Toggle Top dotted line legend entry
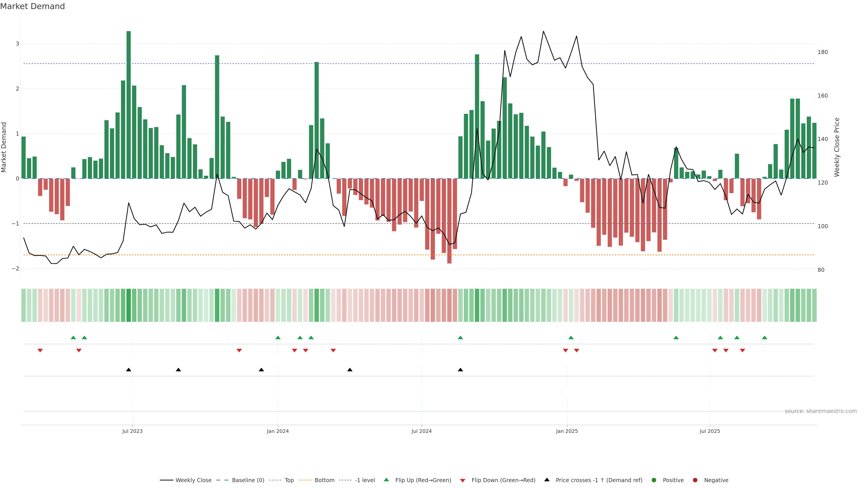 click(289, 480)
